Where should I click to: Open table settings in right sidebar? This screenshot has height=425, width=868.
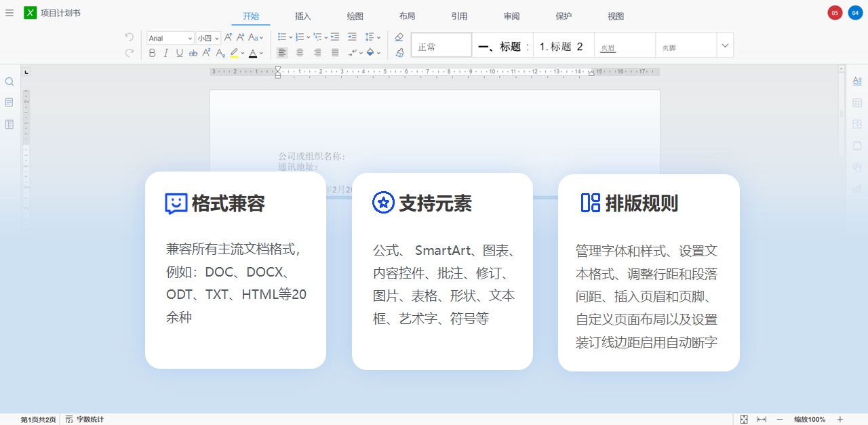coord(857,102)
